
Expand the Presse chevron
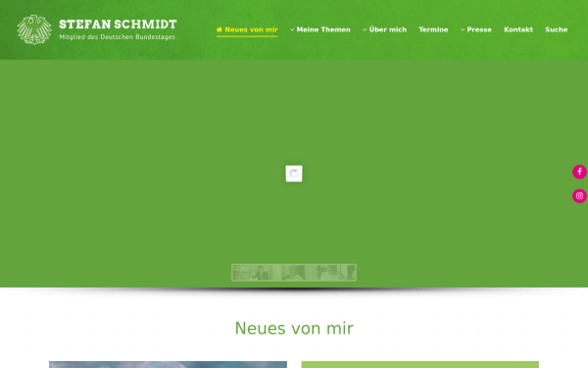(463, 29)
